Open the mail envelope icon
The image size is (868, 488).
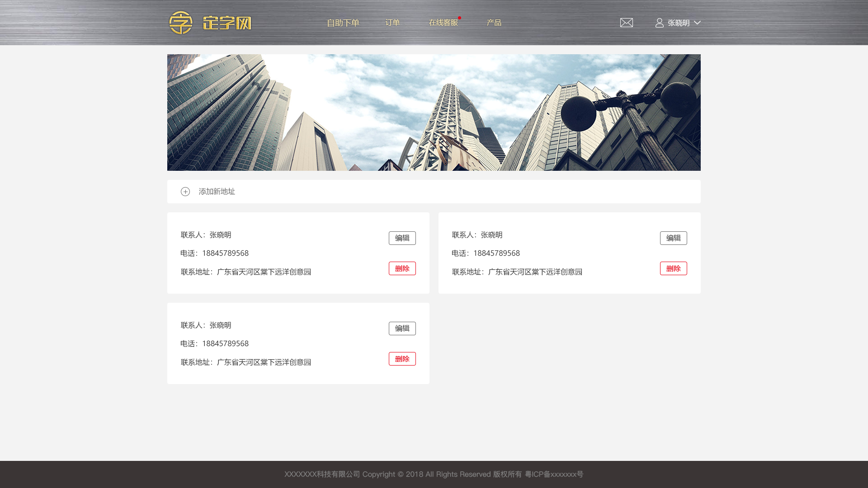(627, 23)
